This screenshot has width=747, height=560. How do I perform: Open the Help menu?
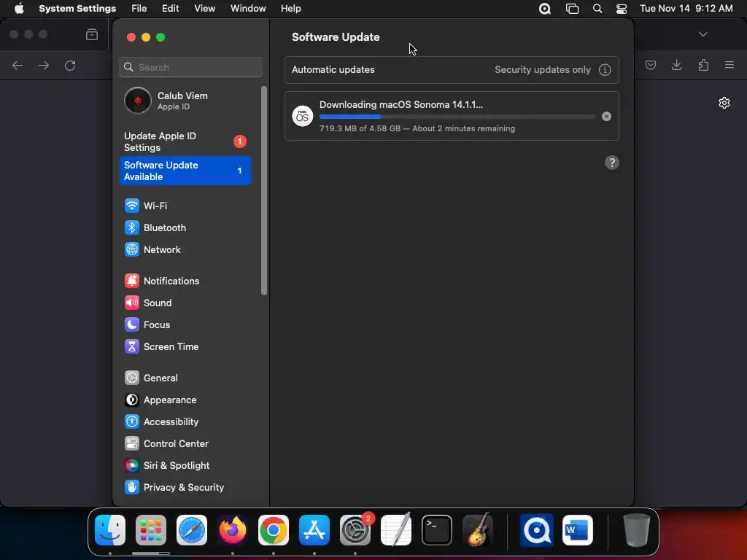(x=290, y=9)
